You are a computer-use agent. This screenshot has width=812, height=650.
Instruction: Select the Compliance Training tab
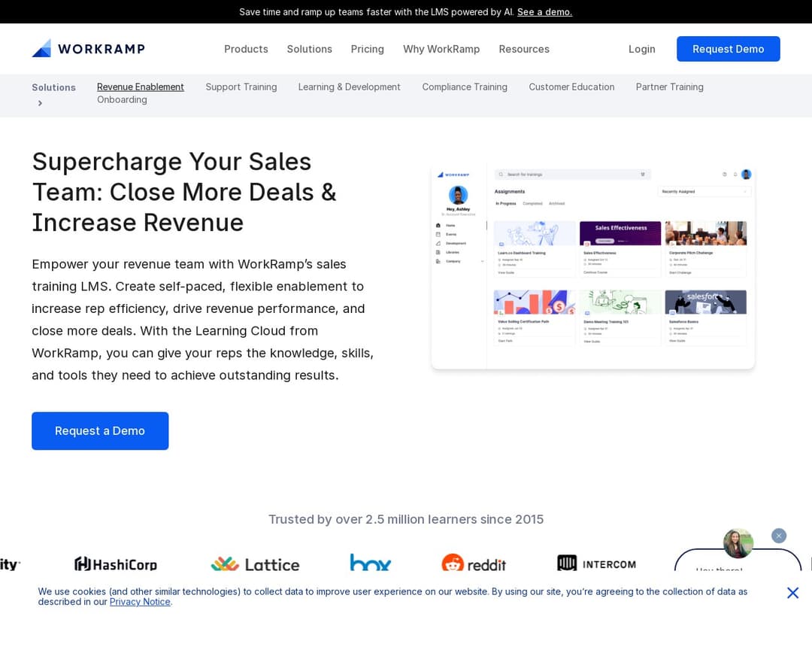coord(465,87)
